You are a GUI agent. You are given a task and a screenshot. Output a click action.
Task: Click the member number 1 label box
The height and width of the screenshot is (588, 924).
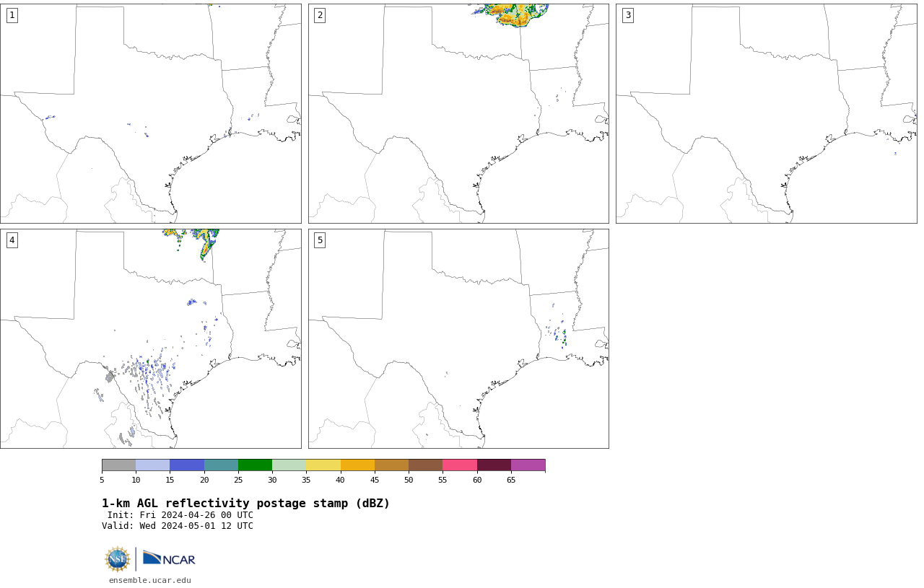click(x=12, y=15)
